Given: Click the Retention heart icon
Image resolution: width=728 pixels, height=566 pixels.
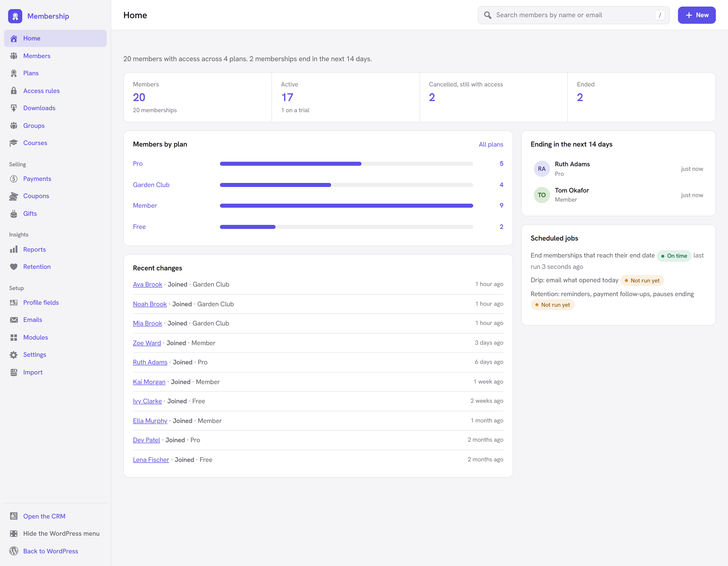Looking at the screenshot, I should pyautogui.click(x=14, y=267).
